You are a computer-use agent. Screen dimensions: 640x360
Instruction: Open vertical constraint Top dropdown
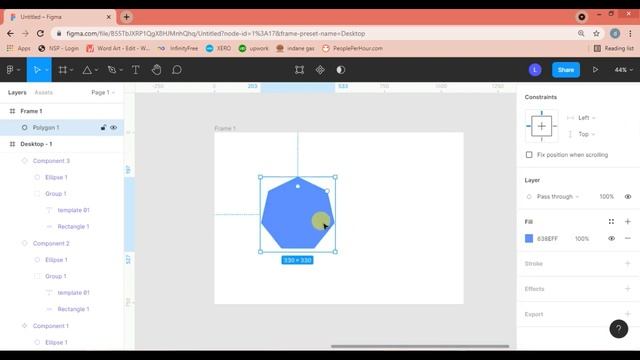[x=586, y=134]
